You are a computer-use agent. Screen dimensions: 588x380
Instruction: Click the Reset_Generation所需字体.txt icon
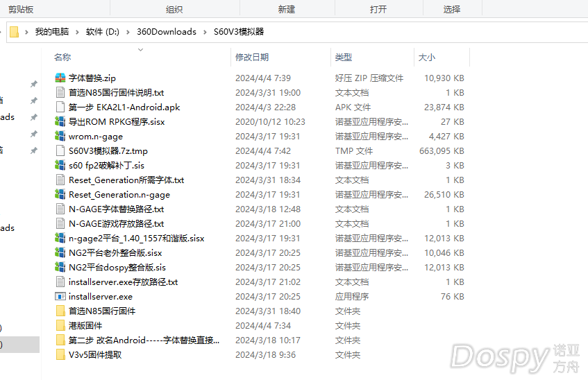click(60, 180)
